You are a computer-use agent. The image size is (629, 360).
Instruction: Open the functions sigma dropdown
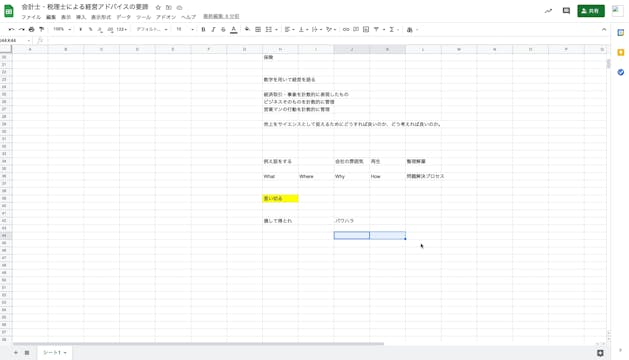coord(394,29)
